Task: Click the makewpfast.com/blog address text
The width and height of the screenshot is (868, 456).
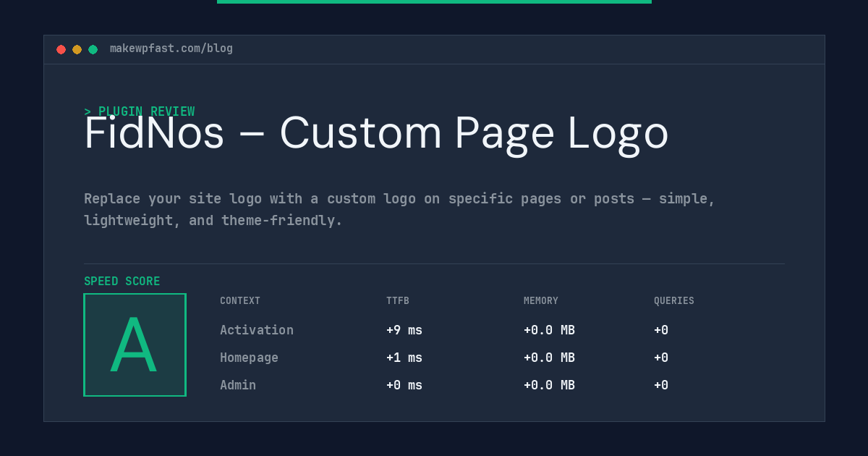Action: 171,48
